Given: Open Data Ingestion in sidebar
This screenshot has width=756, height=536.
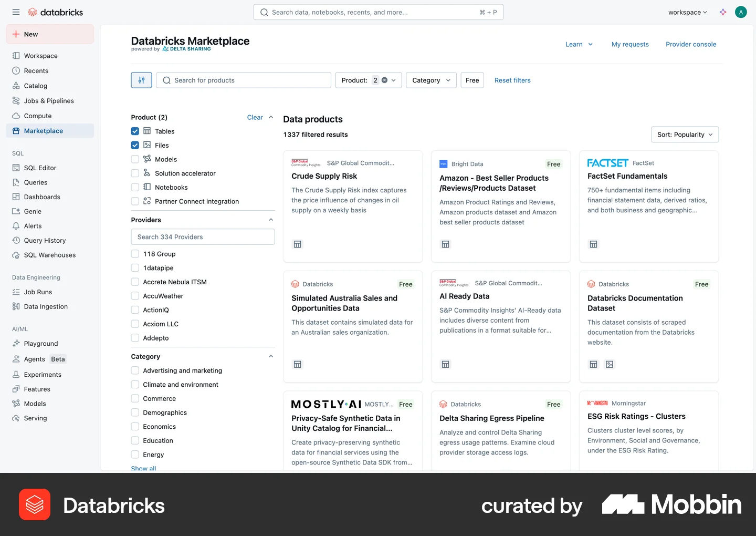Looking at the screenshot, I should [50, 307].
